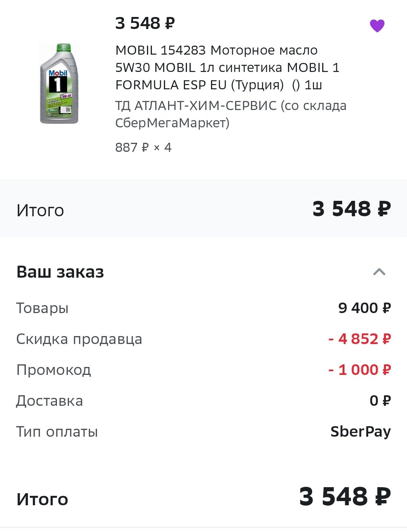The height and width of the screenshot is (532, 407).
Task: Click the final Итого 3 548 ₽ at bottom
Action: (x=345, y=496)
